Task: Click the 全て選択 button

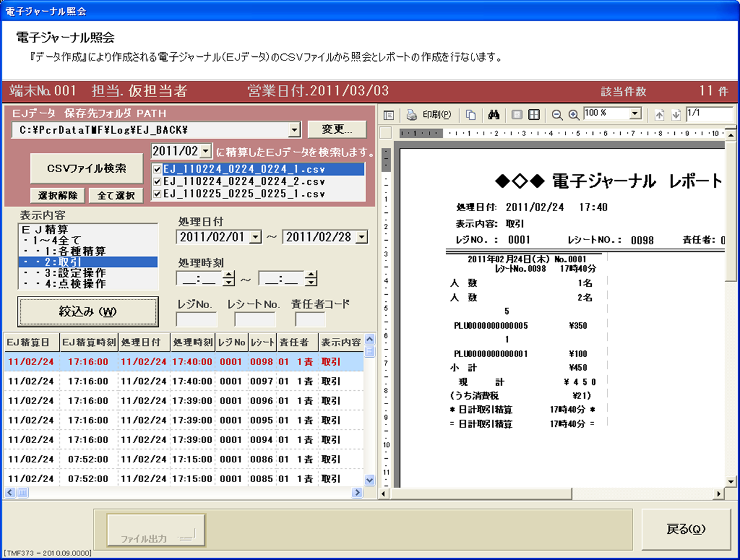Action: click(x=116, y=195)
